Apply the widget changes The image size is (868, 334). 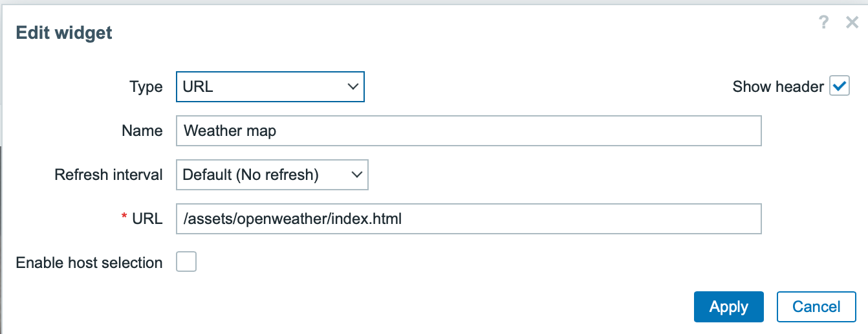click(728, 307)
